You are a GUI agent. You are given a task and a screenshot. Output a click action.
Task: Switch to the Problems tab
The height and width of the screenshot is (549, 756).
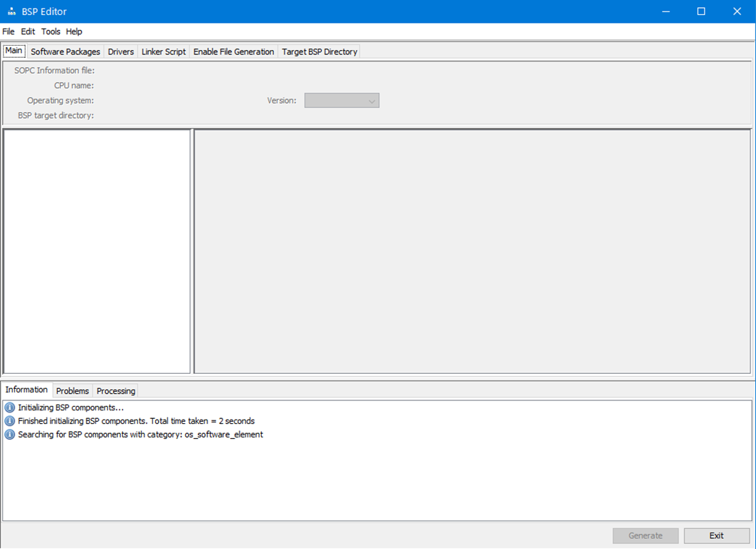coord(72,391)
